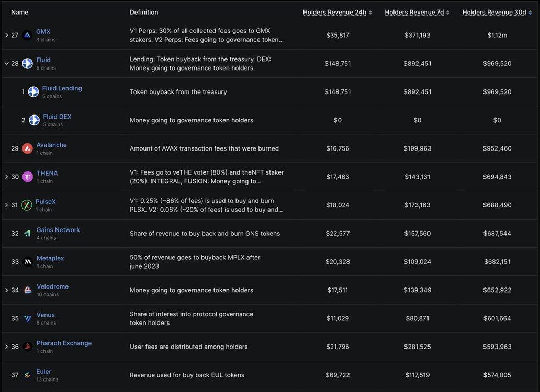Collapse the Fluid row chevron
Image resolution: width=540 pixels, height=392 pixels.
point(6,64)
